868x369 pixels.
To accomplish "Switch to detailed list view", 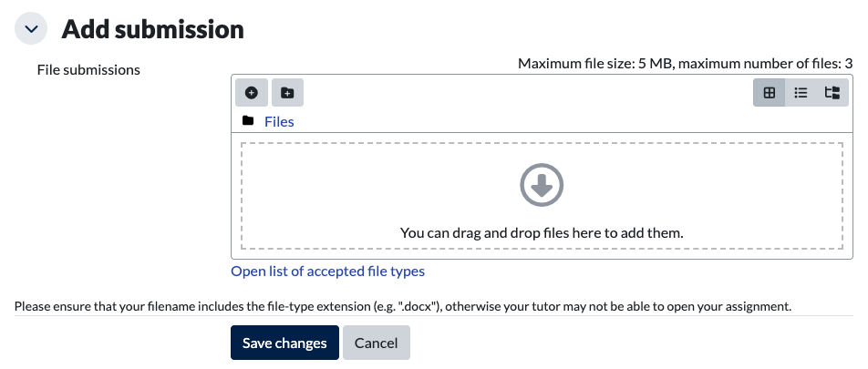I will [801, 93].
